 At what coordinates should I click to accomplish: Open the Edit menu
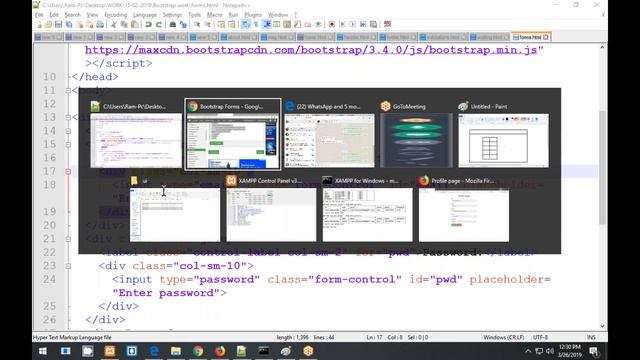(54, 15)
